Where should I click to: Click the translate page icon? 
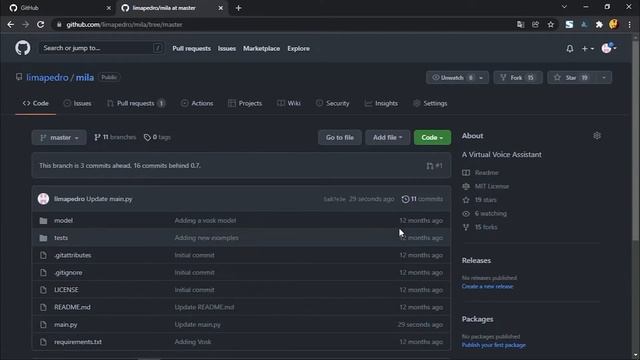point(520,24)
